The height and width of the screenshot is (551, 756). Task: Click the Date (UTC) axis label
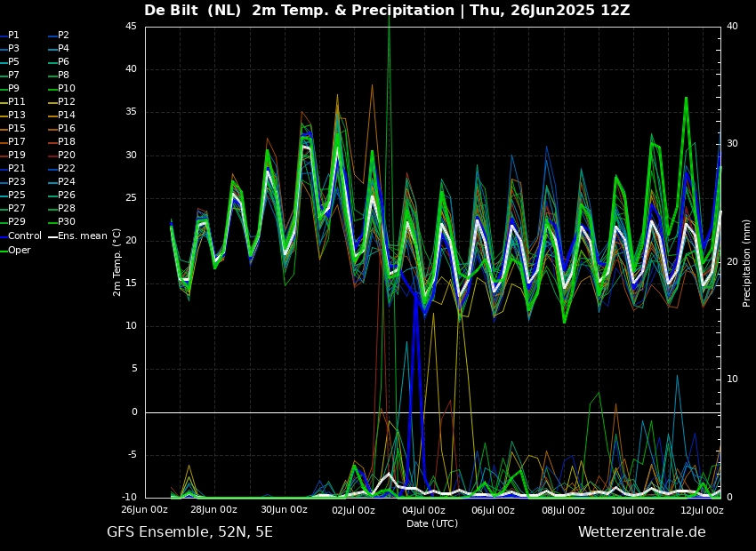tap(432, 523)
